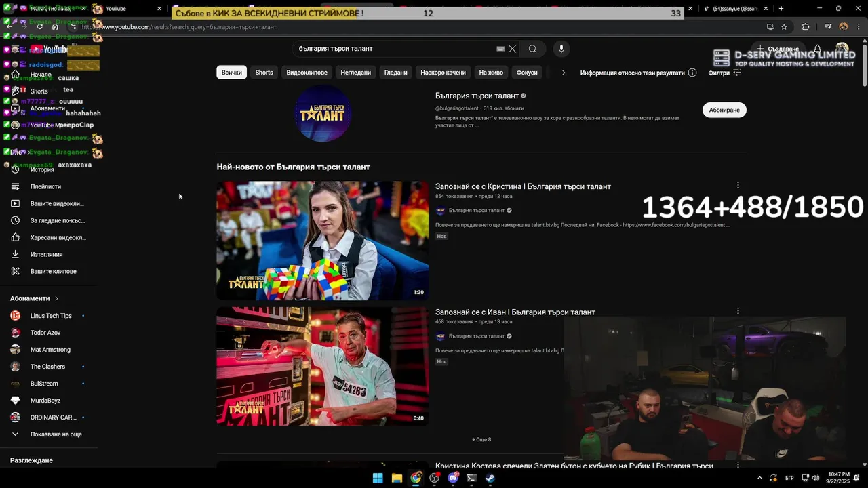Screen dimensions: 868x488
Task: Click Абониране subscribe button
Action: point(724,110)
